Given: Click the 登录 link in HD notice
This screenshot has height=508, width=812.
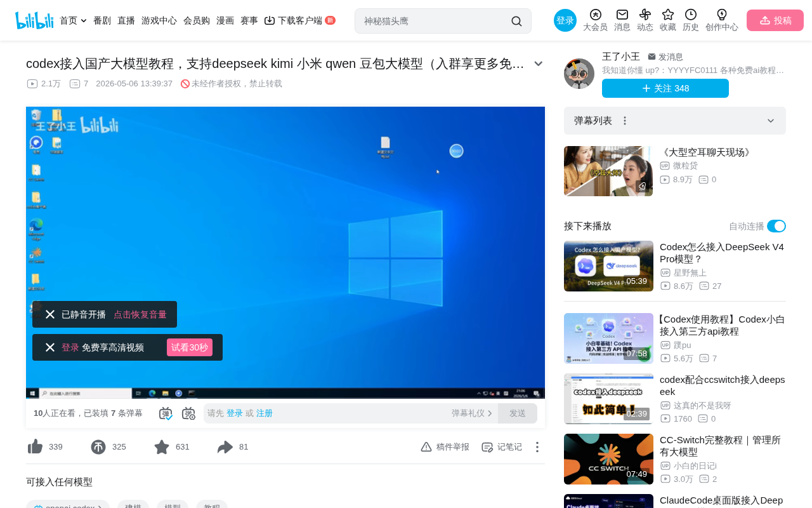Looking at the screenshot, I should tap(70, 347).
